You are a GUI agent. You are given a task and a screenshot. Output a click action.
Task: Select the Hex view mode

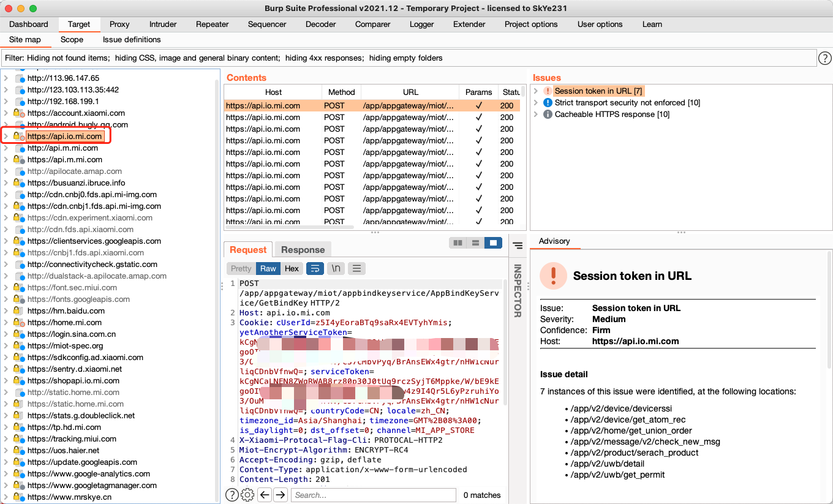click(x=292, y=268)
